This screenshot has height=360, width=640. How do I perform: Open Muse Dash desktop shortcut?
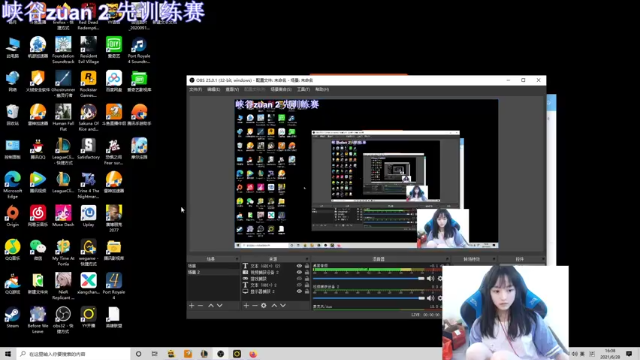click(63, 216)
